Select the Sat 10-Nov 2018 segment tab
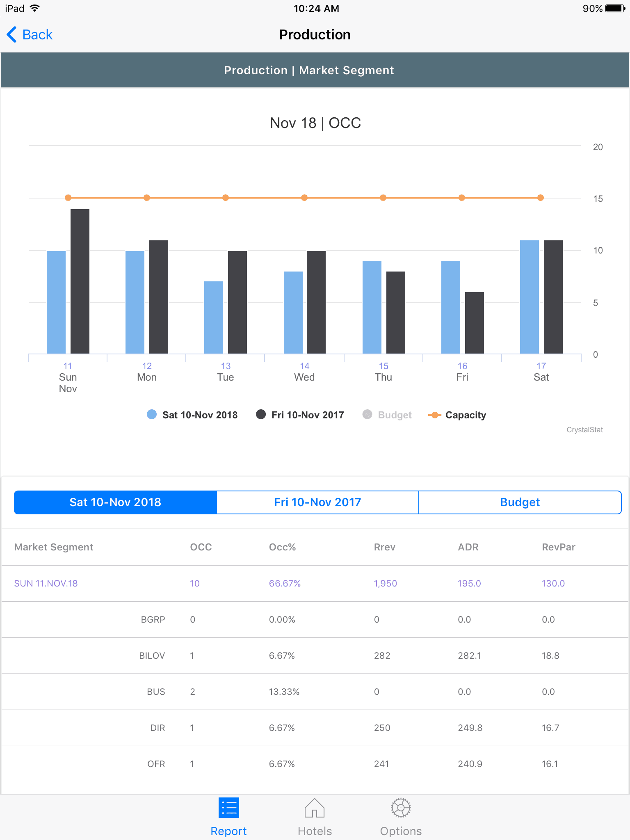The width and height of the screenshot is (630, 840). coord(115,502)
